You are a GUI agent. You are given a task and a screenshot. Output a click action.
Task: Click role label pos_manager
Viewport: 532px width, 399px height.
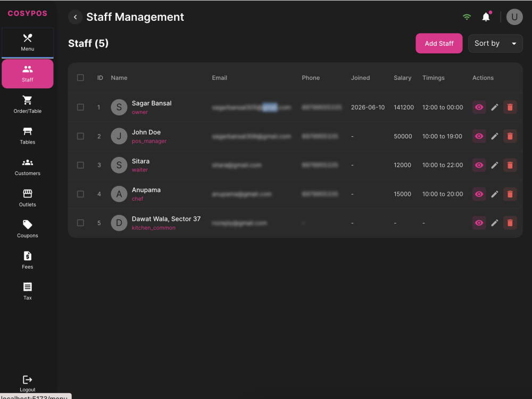(149, 141)
